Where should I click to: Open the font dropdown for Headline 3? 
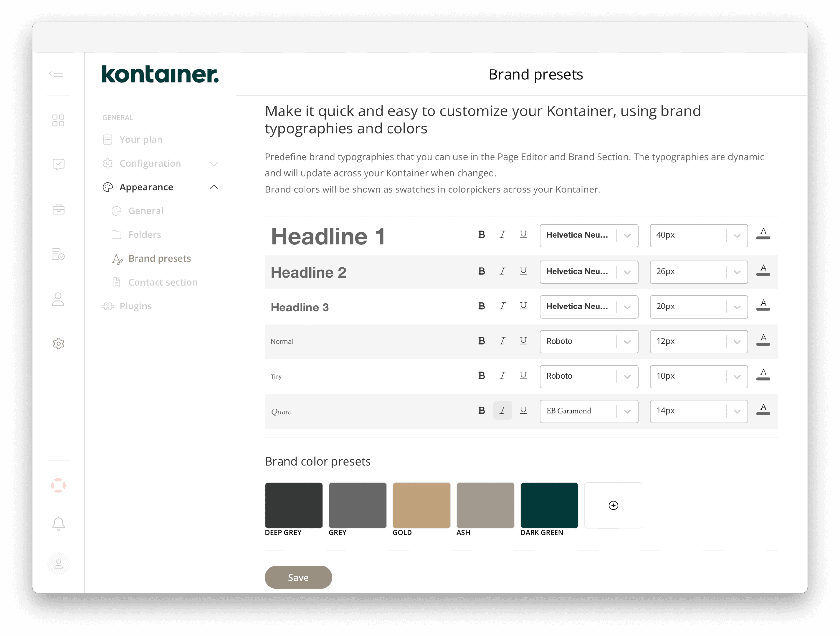[x=589, y=307]
